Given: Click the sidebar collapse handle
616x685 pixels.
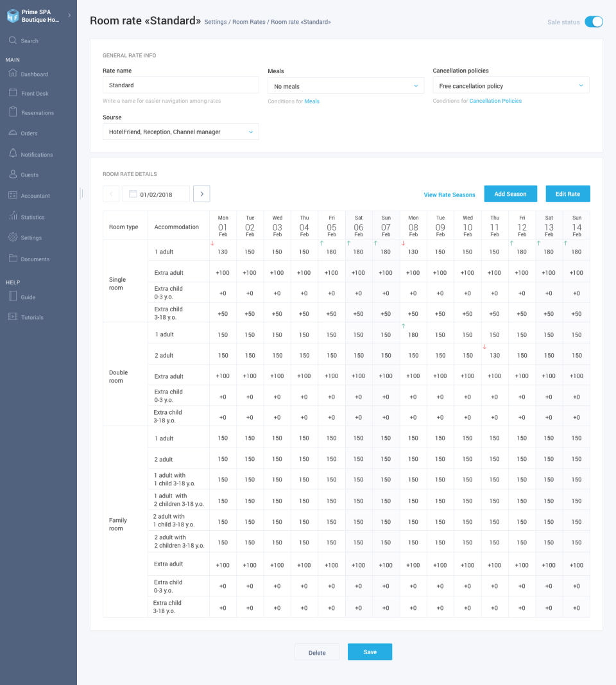Looking at the screenshot, I should [x=81, y=193].
